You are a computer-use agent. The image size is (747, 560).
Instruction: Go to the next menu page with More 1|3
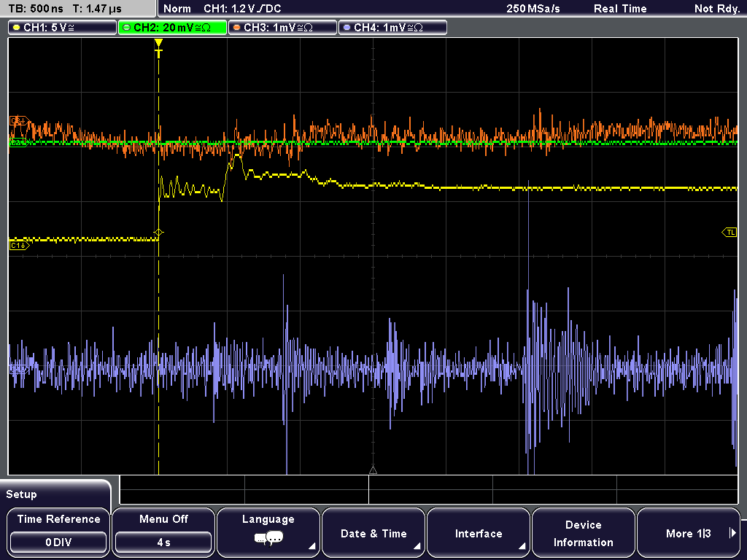click(x=689, y=532)
